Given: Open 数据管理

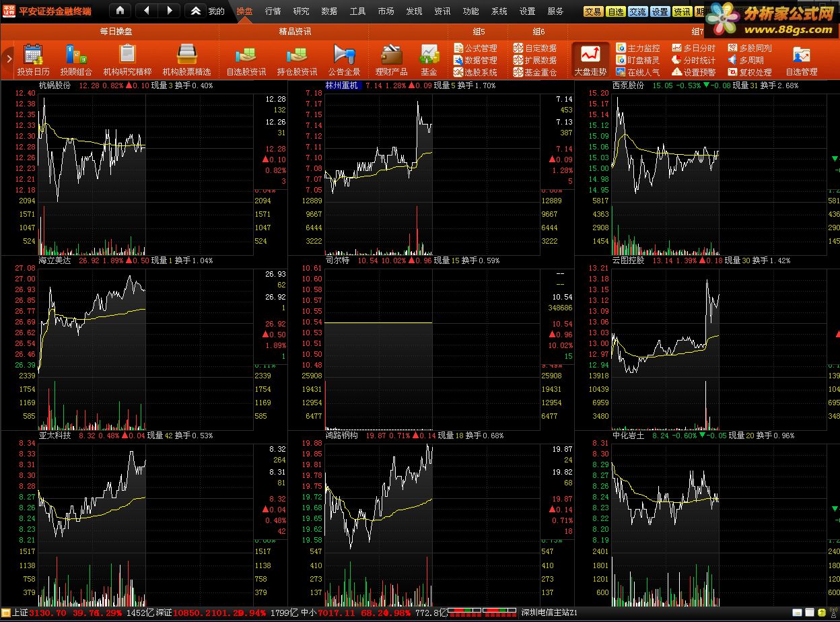Looking at the screenshot, I should (x=476, y=60).
